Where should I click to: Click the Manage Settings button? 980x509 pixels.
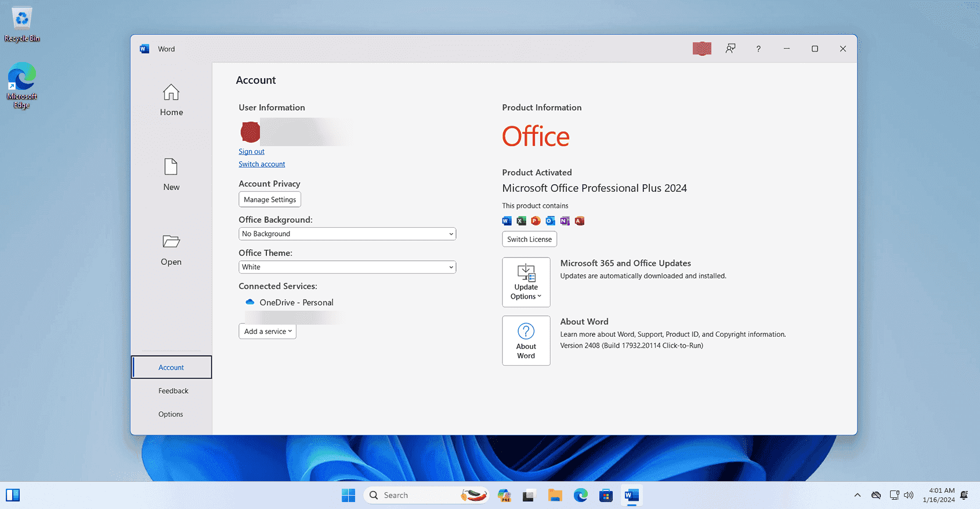point(270,199)
